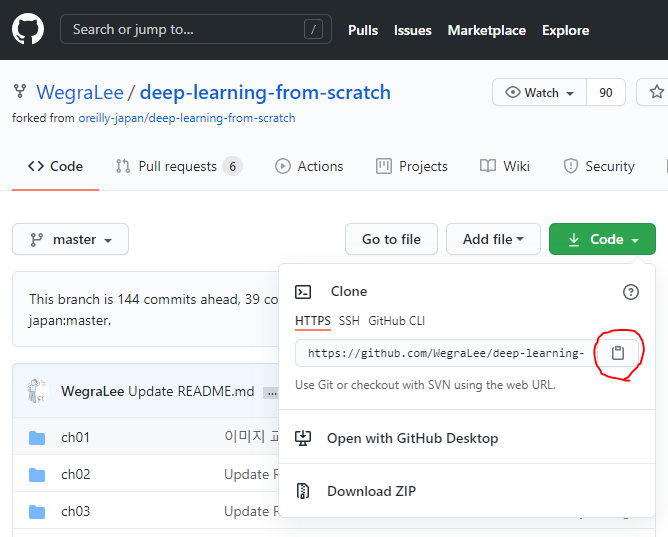The height and width of the screenshot is (537, 668).
Task: Open the ch01 folder
Action: tap(75, 437)
